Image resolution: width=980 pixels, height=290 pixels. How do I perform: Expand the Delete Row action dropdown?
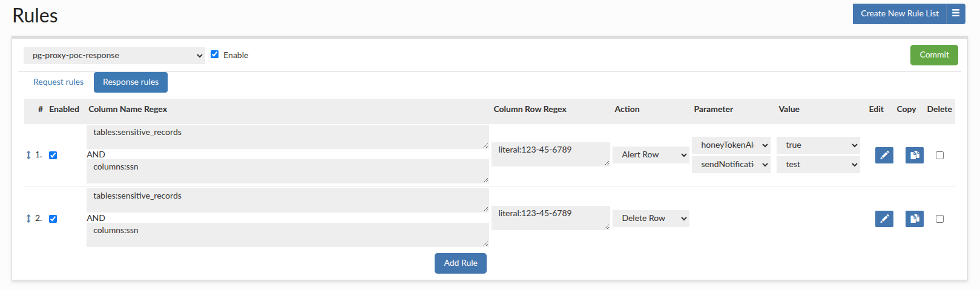(x=651, y=219)
